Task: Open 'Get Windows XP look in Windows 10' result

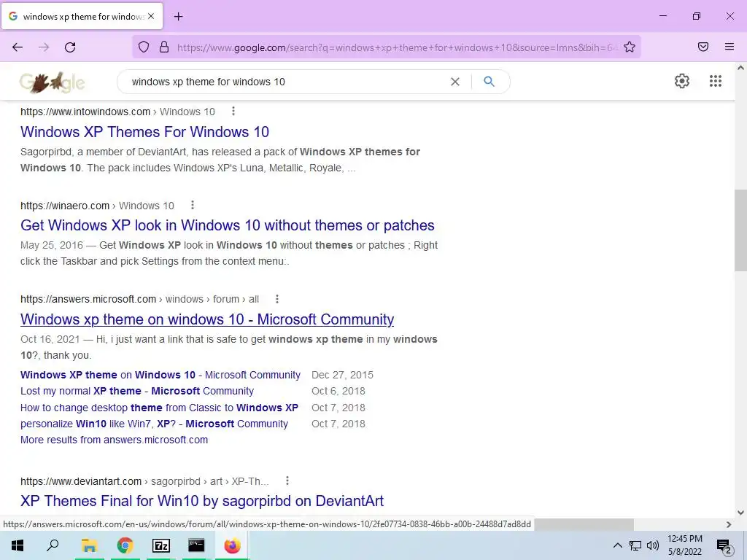Action: pos(228,225)
